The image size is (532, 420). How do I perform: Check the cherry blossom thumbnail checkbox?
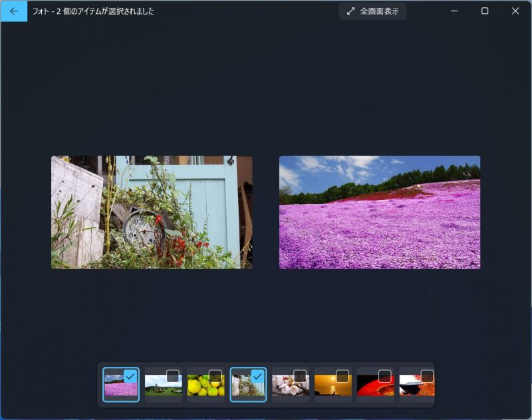pyautogui.click(x=300, y=376)
